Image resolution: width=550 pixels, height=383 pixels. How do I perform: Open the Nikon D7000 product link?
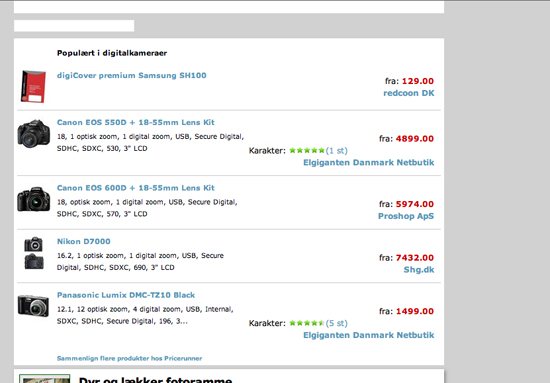(x=83, y=241)
